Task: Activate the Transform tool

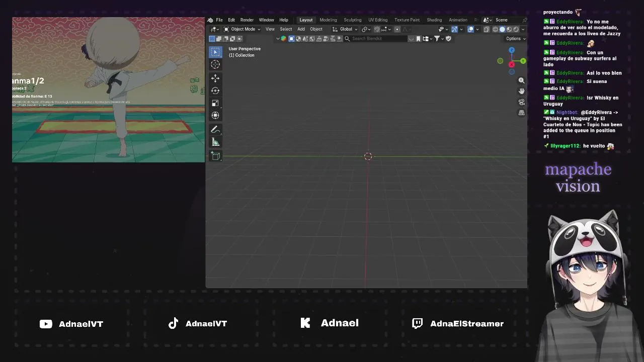Action: click(215, 115)
